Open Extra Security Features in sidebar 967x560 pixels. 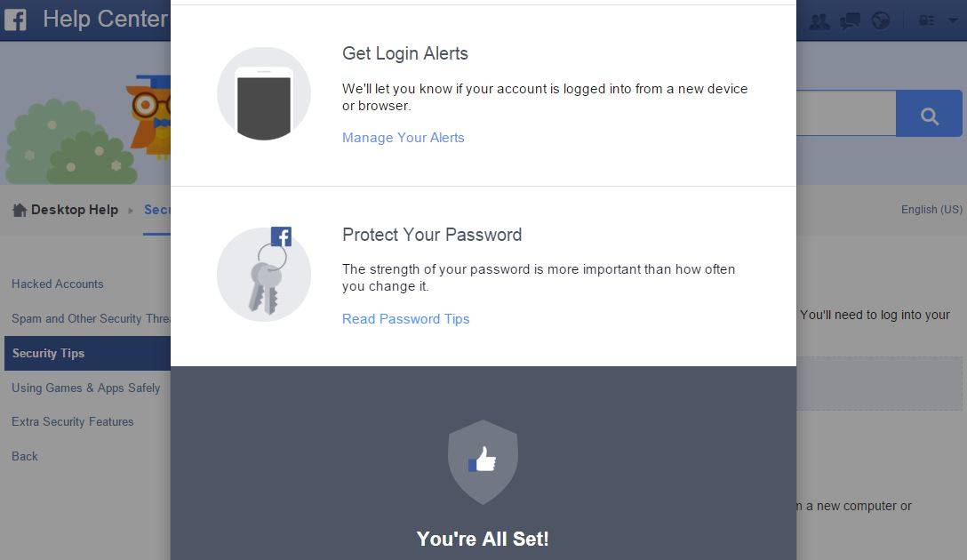72,422
